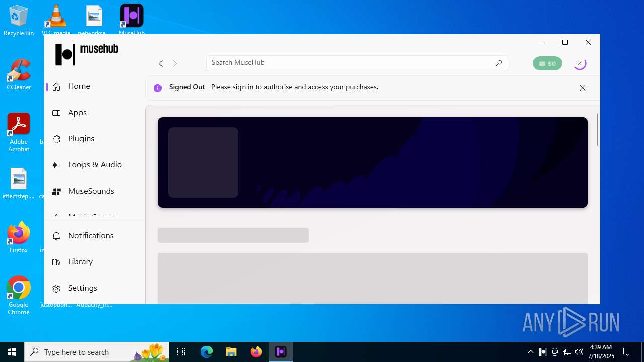Click the MuseHub system tray icon

click(543, 352)
